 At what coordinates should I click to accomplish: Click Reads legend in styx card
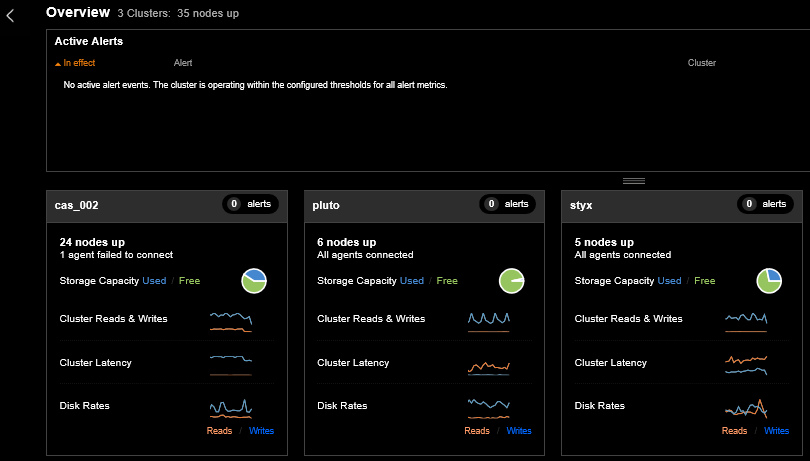[735, 431]
